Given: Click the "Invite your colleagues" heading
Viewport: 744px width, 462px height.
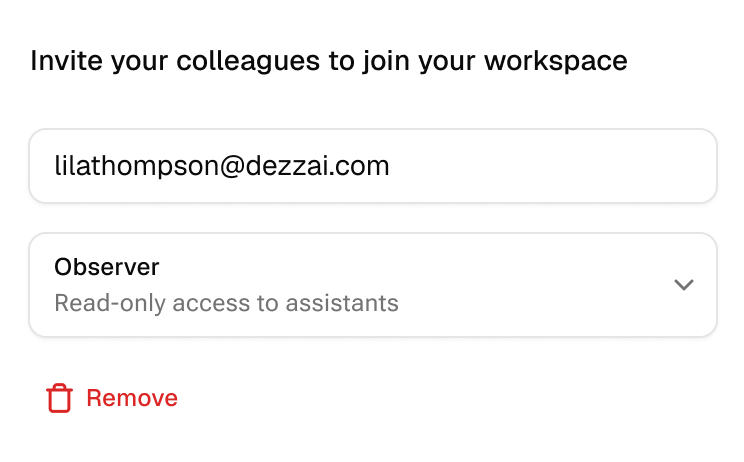Looking at the screenshot, I should point(329,61).
